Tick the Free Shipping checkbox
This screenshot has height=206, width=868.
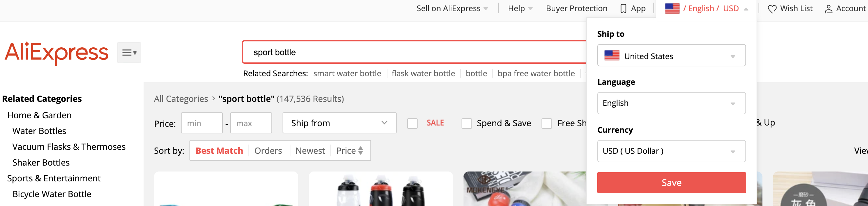click(546, 123)
